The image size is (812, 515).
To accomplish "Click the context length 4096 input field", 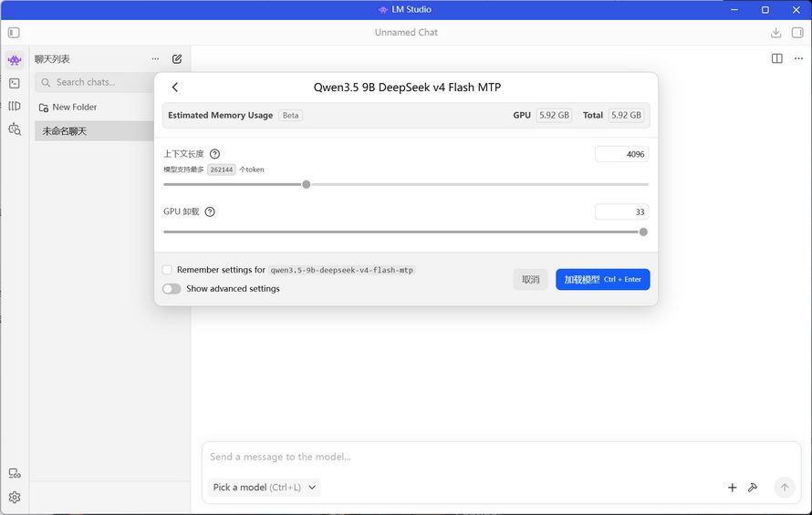I will [621, 154].
